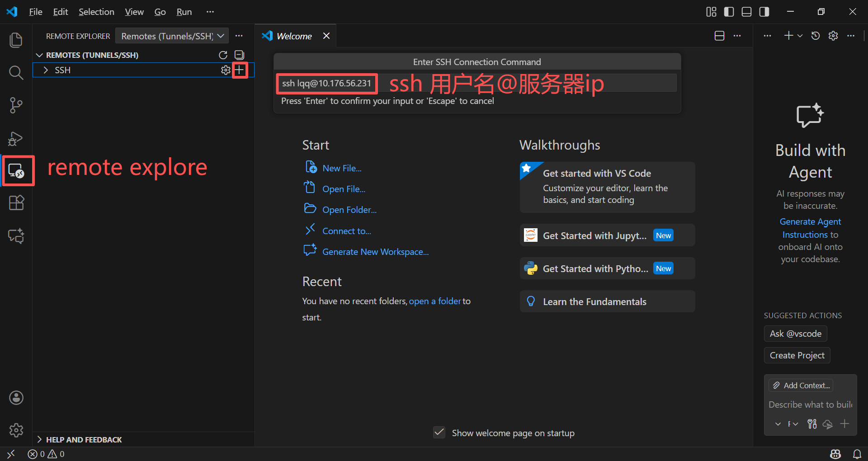Start a new chat with plus icon
The image size is (868, 461).
pyautogui.click(x=788, y=36)
